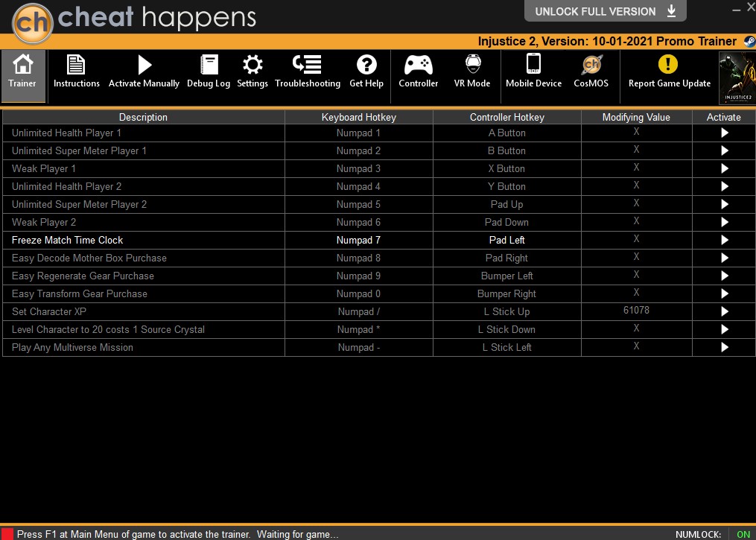This screenshot has height=540, width=756.
Task: Activate Set Character XP cheat
Action: click(x=724, y=311)
